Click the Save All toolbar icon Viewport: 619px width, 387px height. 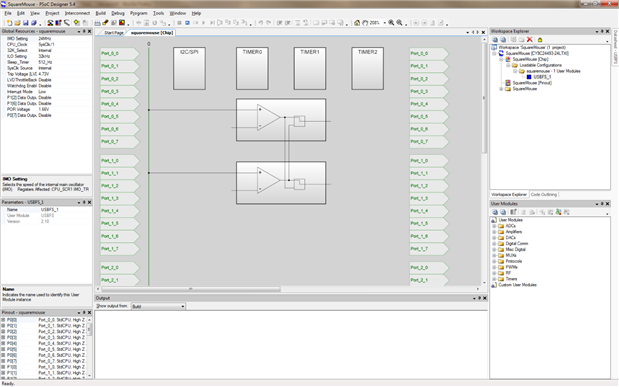34,23
